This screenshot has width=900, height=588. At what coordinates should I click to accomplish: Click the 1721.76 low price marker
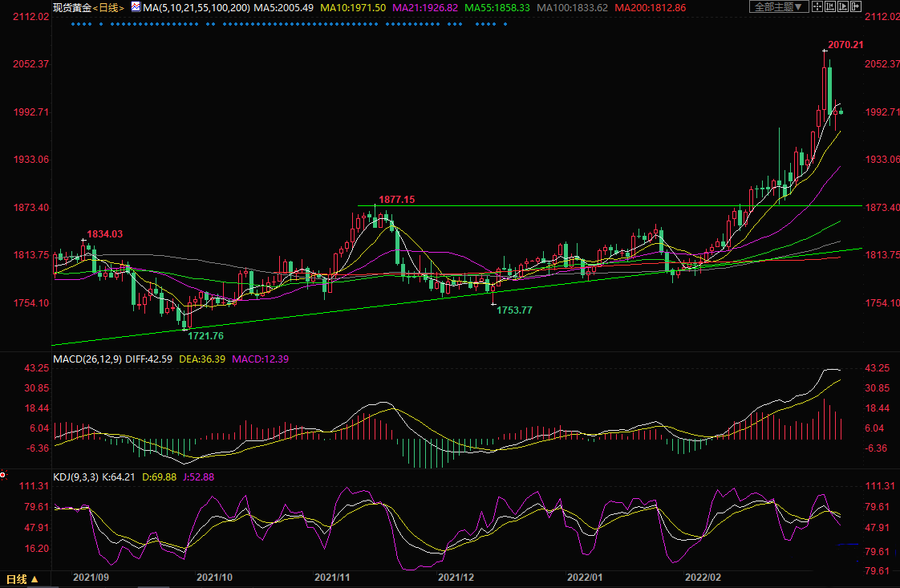[205, 336]
